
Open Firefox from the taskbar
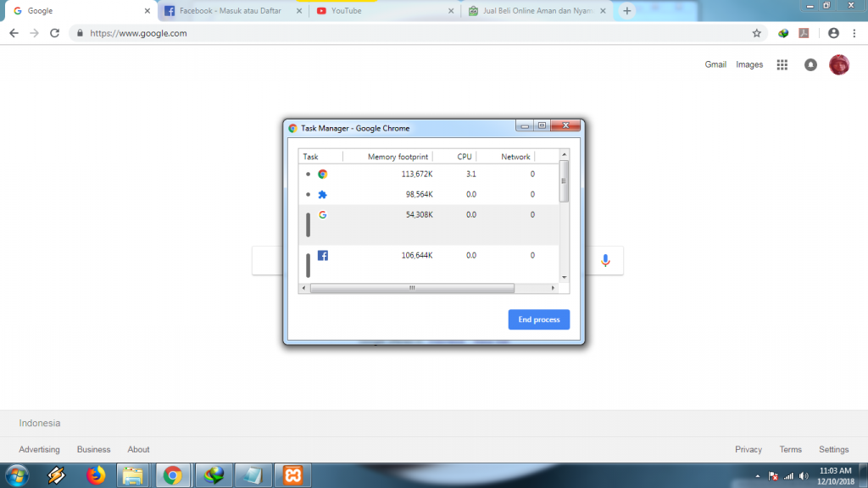click(x=95, y=476)
